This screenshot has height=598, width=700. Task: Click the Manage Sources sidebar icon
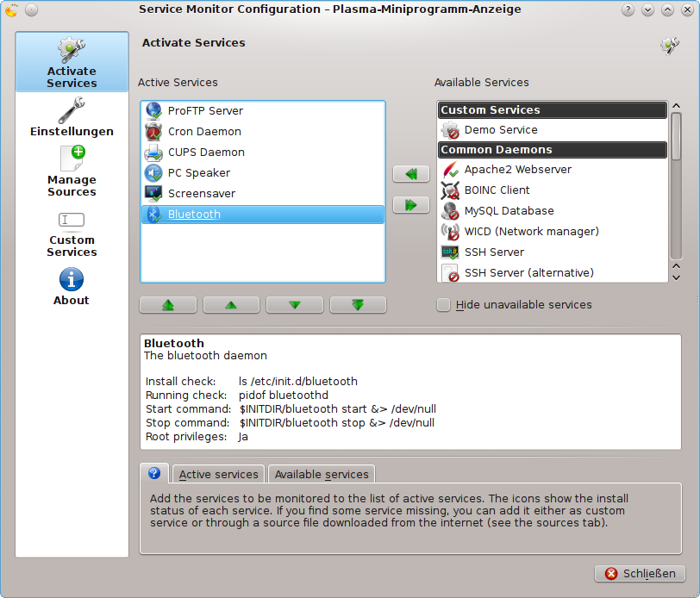point(72,157)
